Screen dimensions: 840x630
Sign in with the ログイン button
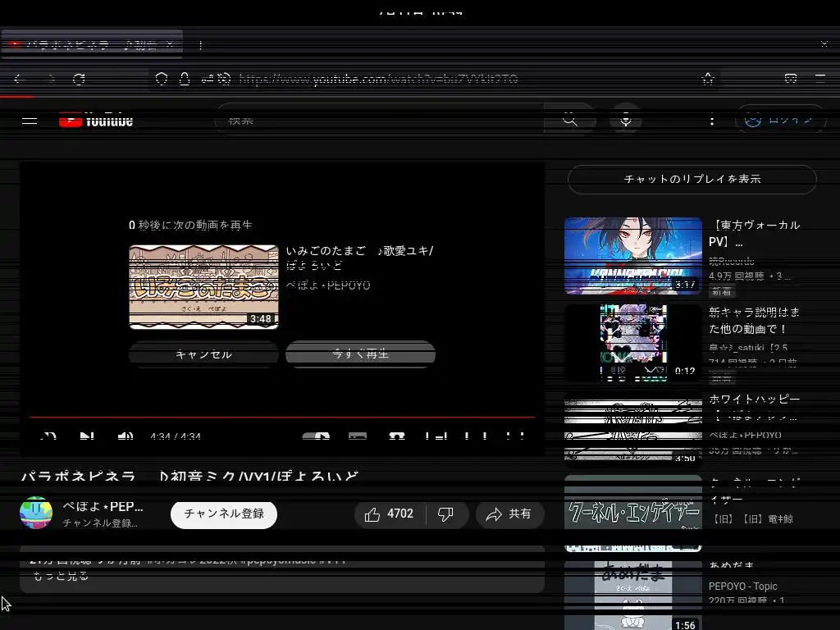[x=781, y=120]
